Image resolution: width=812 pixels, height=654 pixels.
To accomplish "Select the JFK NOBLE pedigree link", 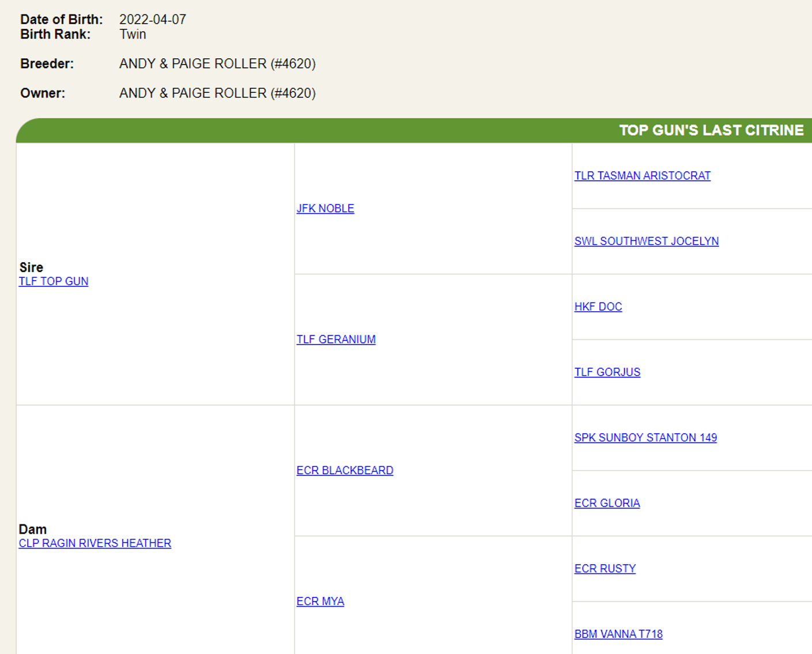I will click(x=325, y=208).
